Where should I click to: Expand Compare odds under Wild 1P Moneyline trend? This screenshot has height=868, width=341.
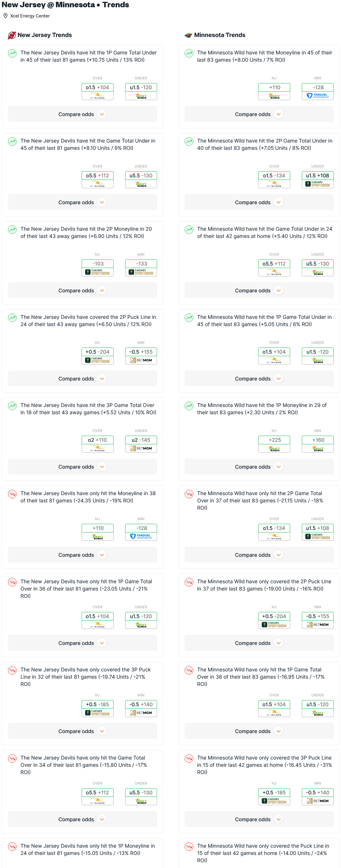259,467
